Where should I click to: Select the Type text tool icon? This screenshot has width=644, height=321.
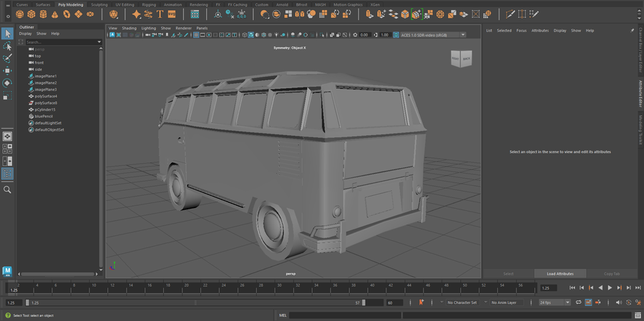click(x=160, y=14)
